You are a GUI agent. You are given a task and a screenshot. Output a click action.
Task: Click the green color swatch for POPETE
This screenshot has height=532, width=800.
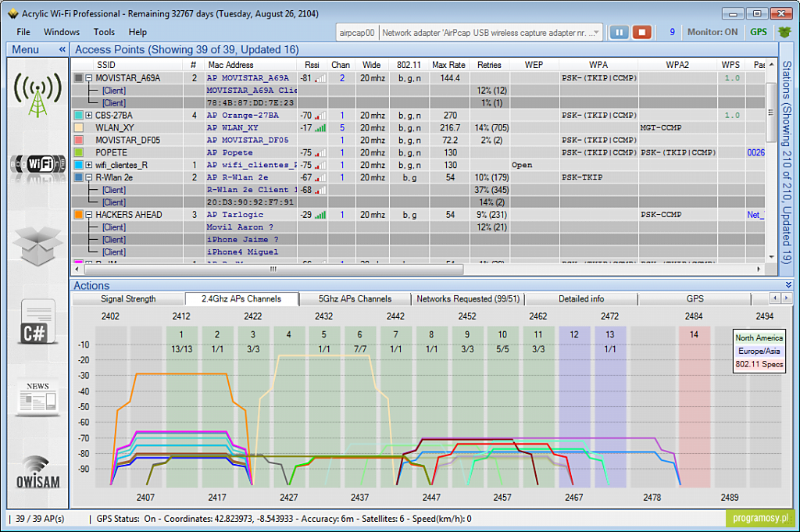coord(79,152)
